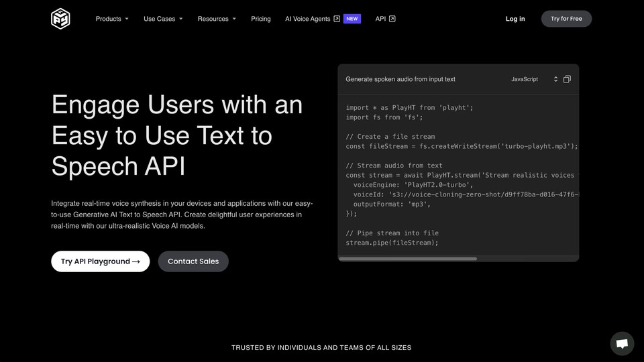Click the '// Create a file stream' comment
This screenshot has width=644, height=362.
[x=390, y=137]
